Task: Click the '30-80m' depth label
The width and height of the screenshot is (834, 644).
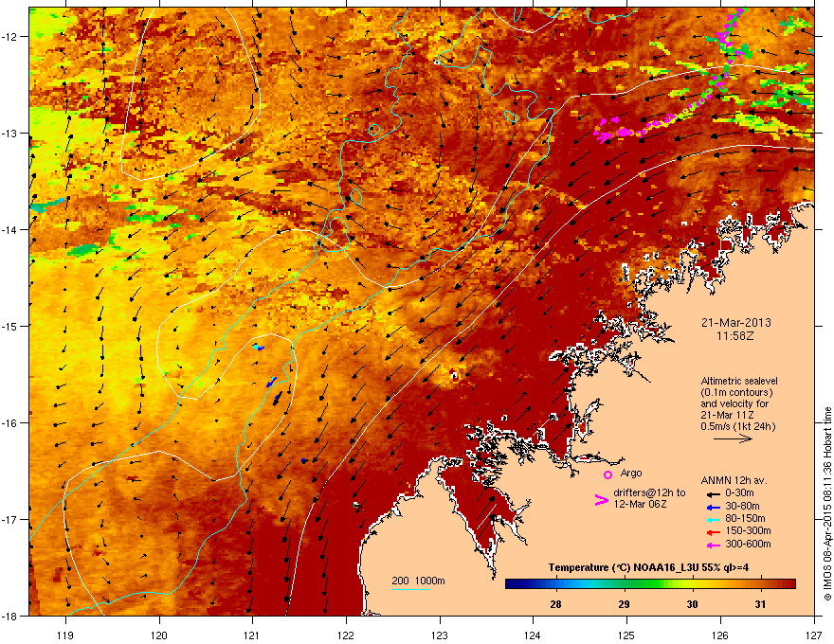Action: pos(742,506)
